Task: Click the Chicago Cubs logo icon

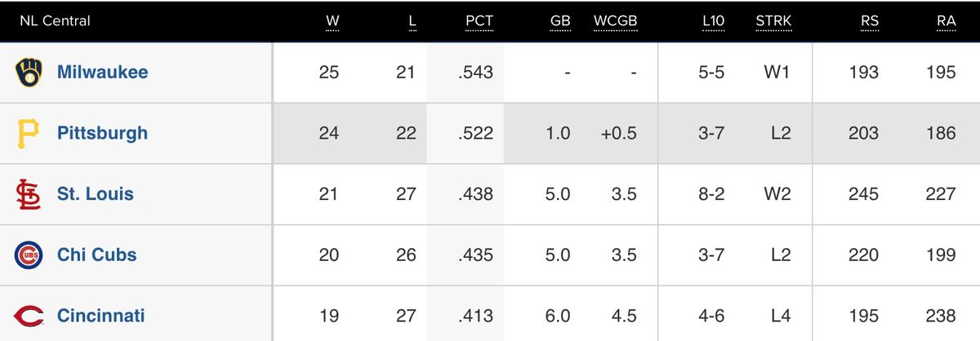Action: tap(28, 255)
